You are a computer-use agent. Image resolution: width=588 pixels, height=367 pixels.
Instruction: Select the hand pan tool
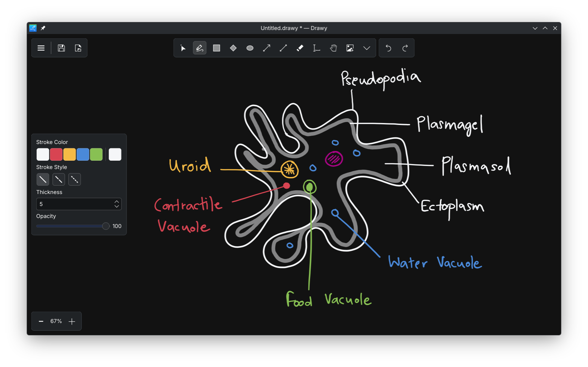click(x=333, y=48)
